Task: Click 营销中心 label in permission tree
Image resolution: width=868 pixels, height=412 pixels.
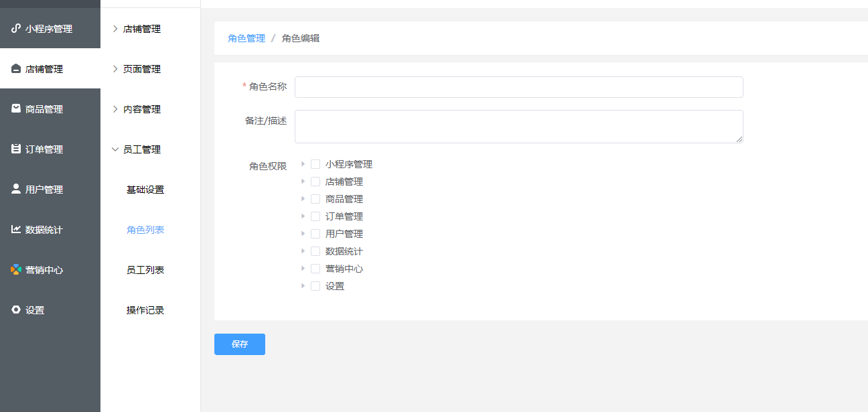Action: 344,269
